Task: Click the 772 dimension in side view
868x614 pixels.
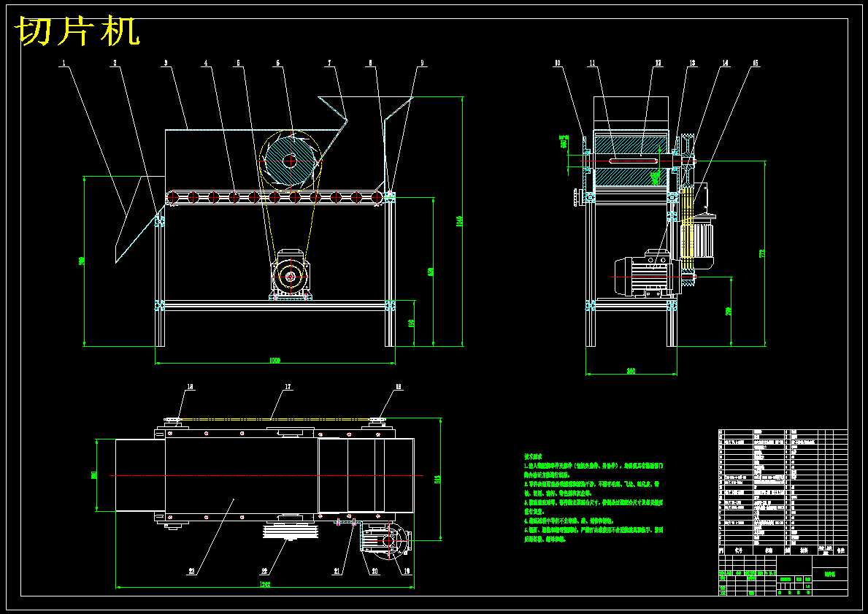Action: (763, 253)
